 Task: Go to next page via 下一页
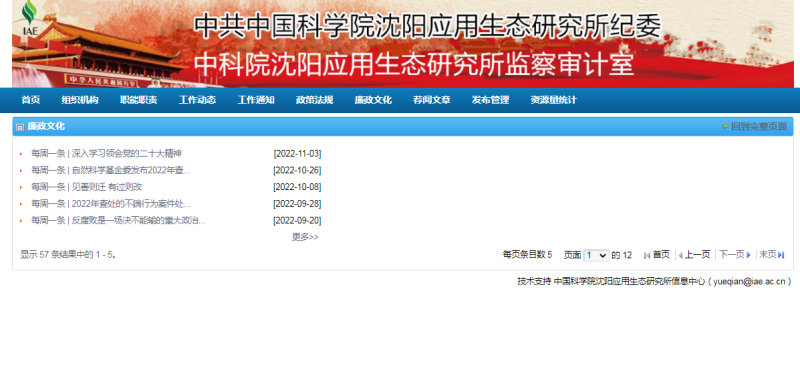[732, 255]
